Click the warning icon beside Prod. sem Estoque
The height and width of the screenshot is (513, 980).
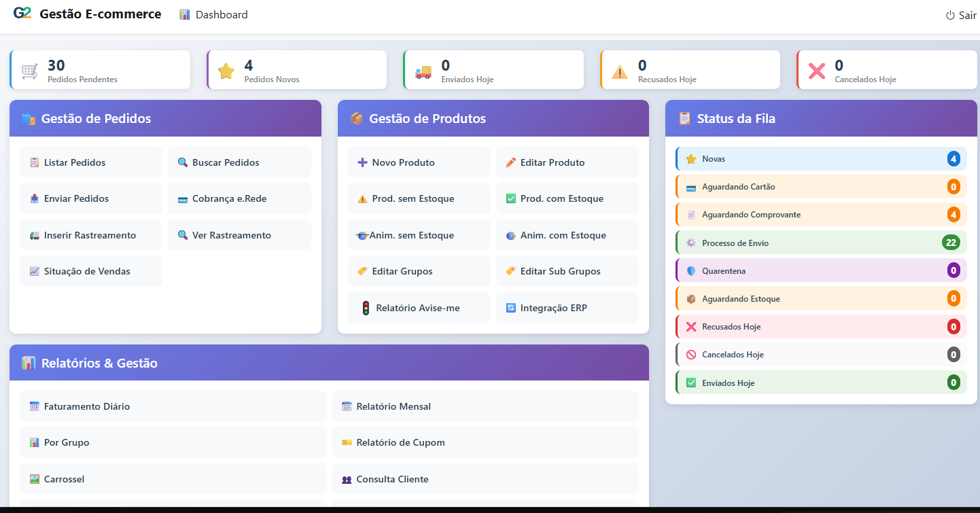(363, 199)
